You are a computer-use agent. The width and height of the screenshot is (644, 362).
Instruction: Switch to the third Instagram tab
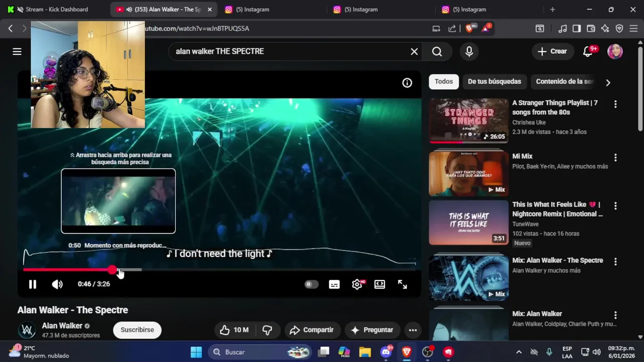(486, 10)
